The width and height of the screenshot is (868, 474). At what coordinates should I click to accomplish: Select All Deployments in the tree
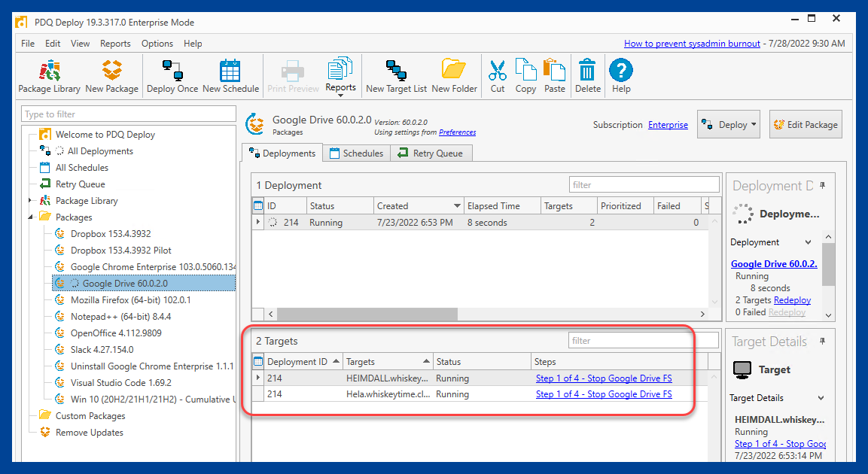[100, 151]
